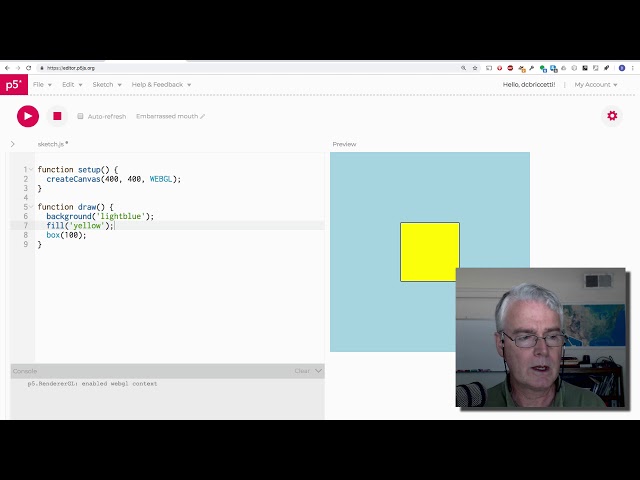This screenshot has width=640, height=480.
Task: Click the Console header label
Action: point(25,371)
